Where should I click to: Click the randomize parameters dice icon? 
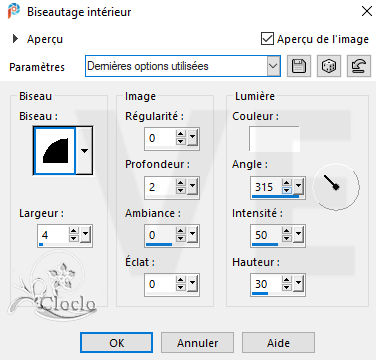pyautogui.click(x=329, y=66)
